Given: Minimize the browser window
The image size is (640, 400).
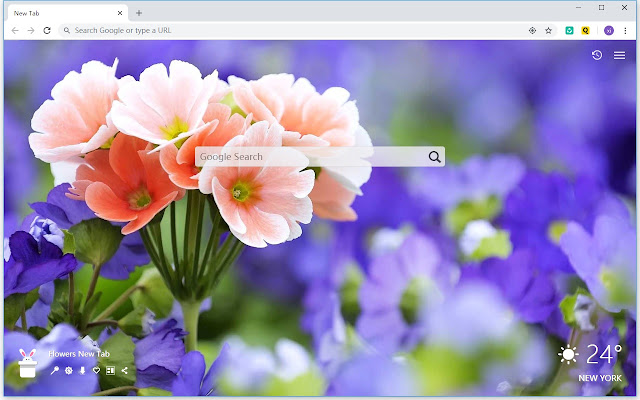Looking at the screenshot, I should [578, 7].
